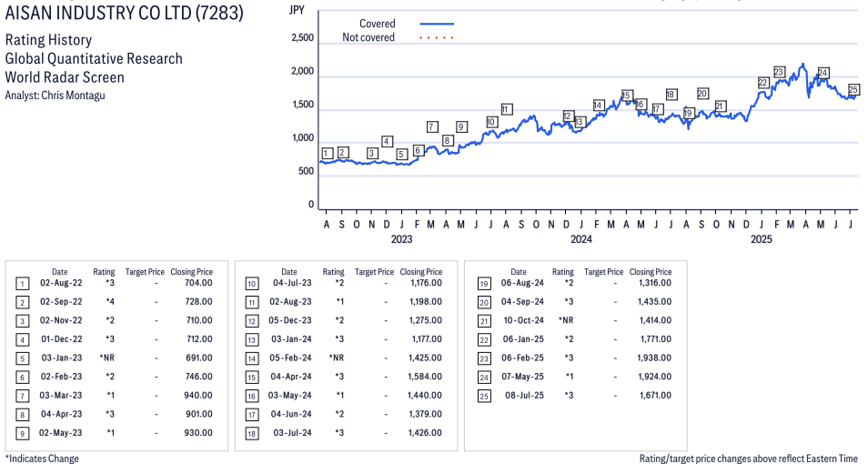Click 'Analyst: Chris Montagu'
The width and height of the screenshot is (868, 464).
[55, 96]
